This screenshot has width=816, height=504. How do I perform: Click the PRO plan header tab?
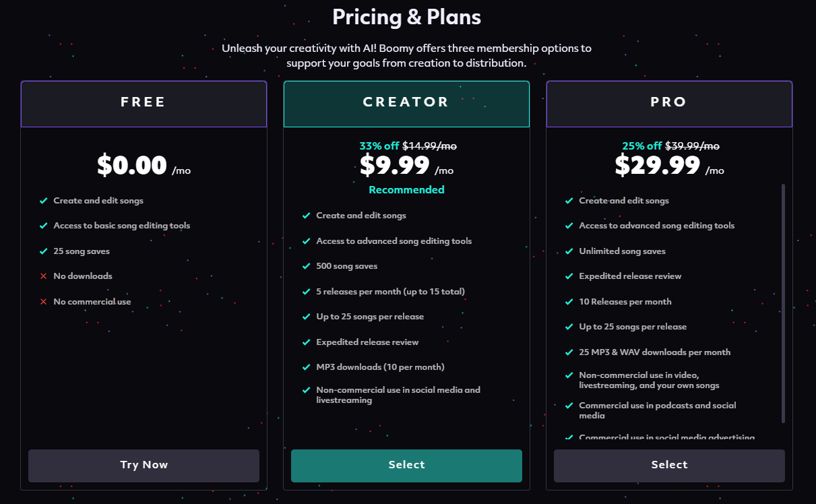click(669, 103)
